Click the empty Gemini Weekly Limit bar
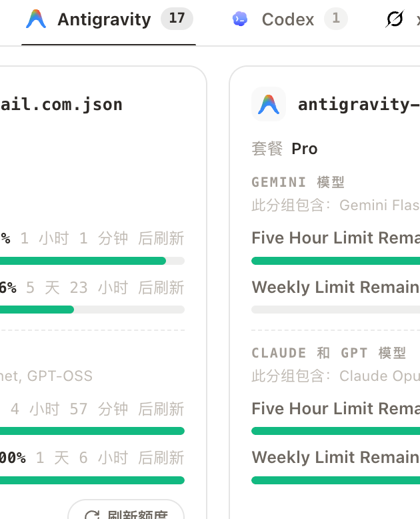This screenshot has width=420, height=519. click(336, 310)
